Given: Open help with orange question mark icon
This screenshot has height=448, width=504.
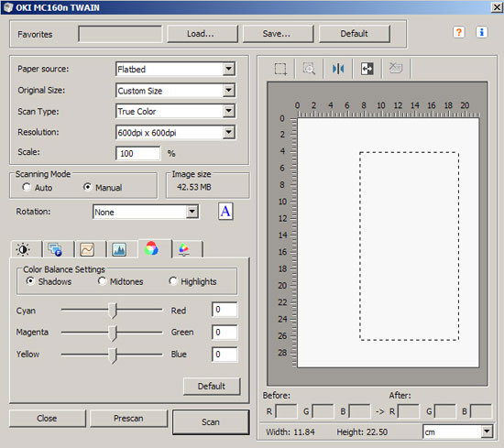Looking at the screenshot, I should click(x=459, y=32).
